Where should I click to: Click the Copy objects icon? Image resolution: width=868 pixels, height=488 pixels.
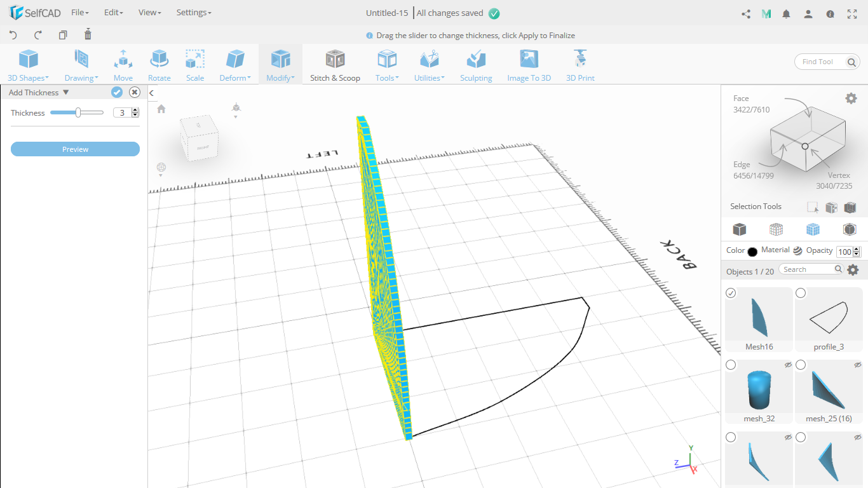click(63, 35)
